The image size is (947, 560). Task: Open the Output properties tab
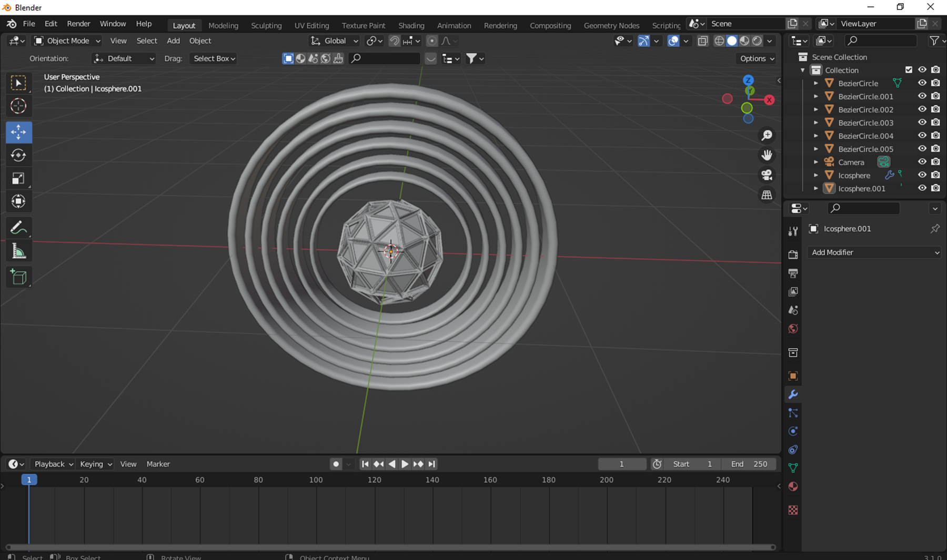(x=793, y=273)
